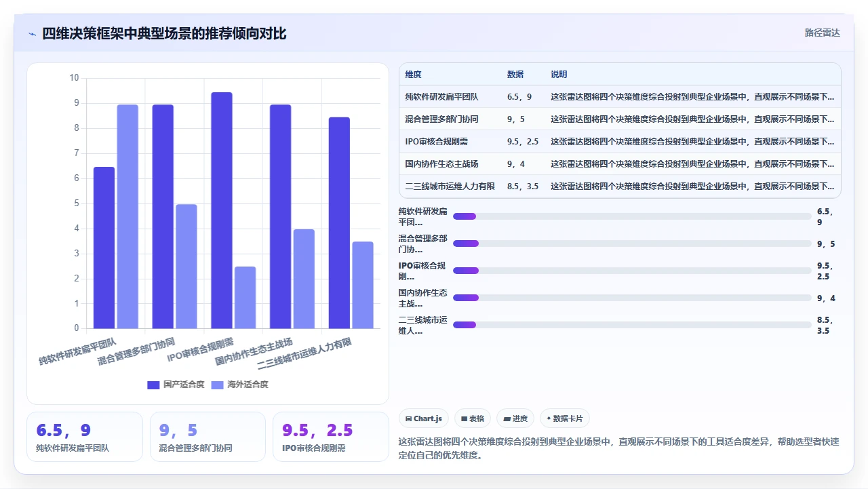Screen dimensions: 868x489
Task: Click the 国内协作生态主战场 axis label
Action: pyautogui.click(x=254, y=351)
